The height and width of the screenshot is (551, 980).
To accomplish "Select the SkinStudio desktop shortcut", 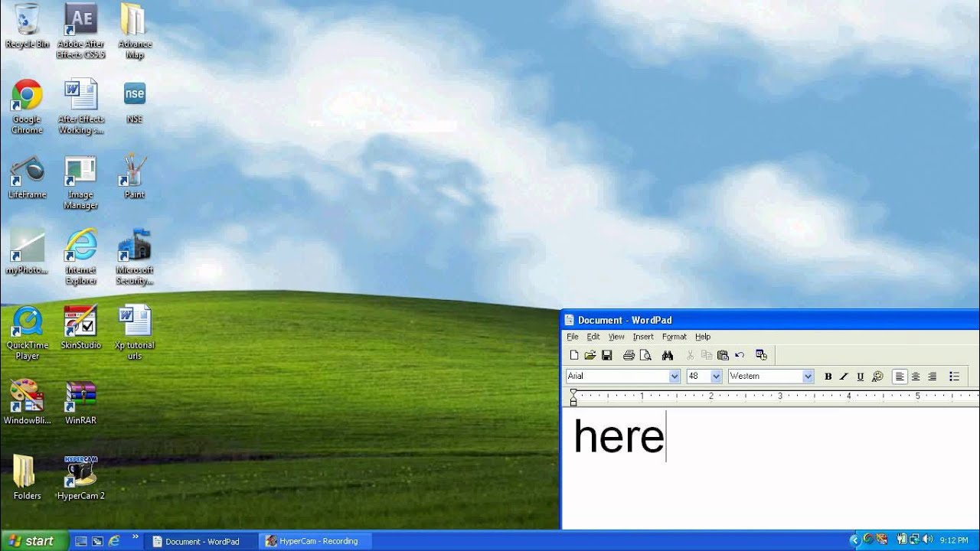I will pyautogui.click(x=80, y=328).
